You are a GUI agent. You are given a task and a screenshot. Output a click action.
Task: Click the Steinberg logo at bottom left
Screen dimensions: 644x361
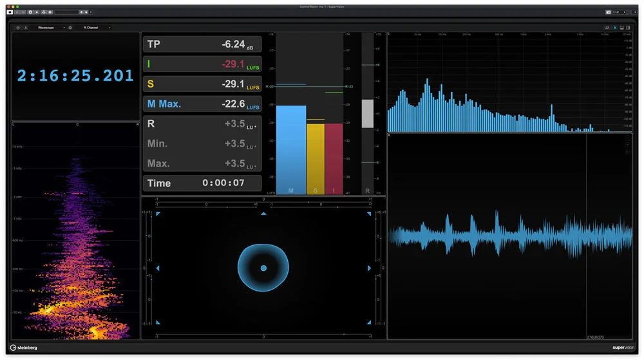point(24,347)
